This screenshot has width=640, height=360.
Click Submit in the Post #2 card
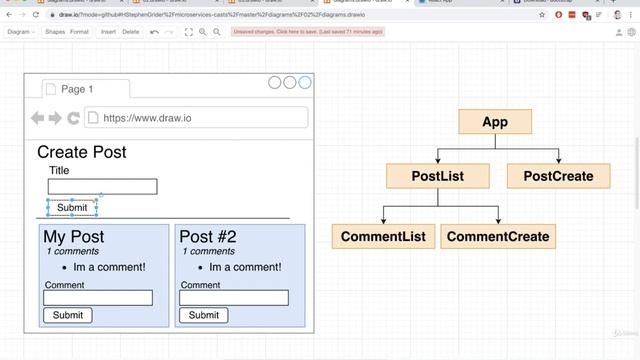pyautogui.click(x=204, y=315)
